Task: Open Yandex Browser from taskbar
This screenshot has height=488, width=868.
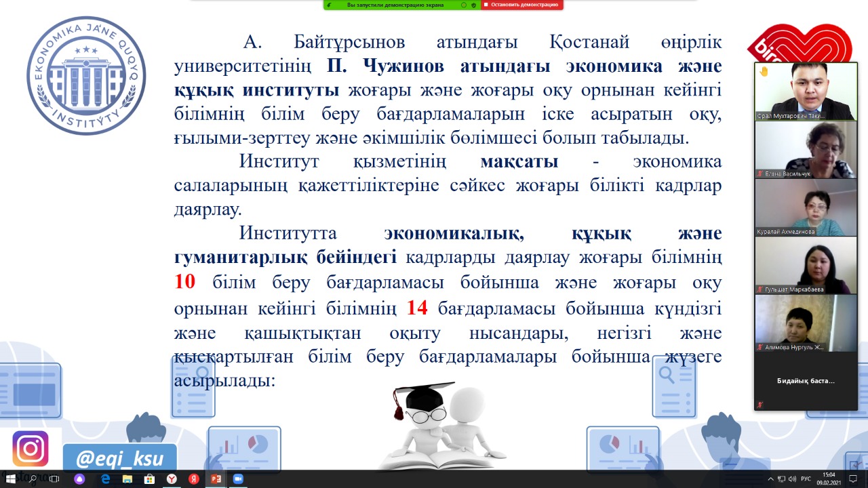Action: 172,479
